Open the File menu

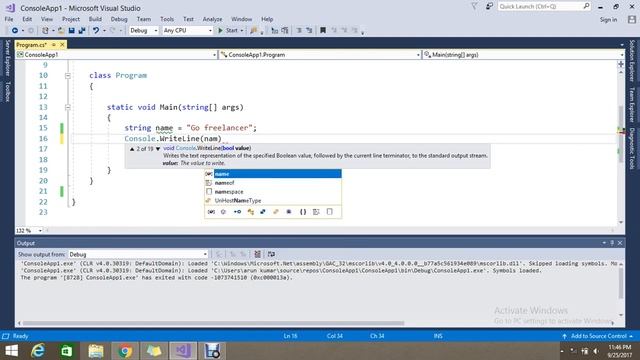point(9,19)
